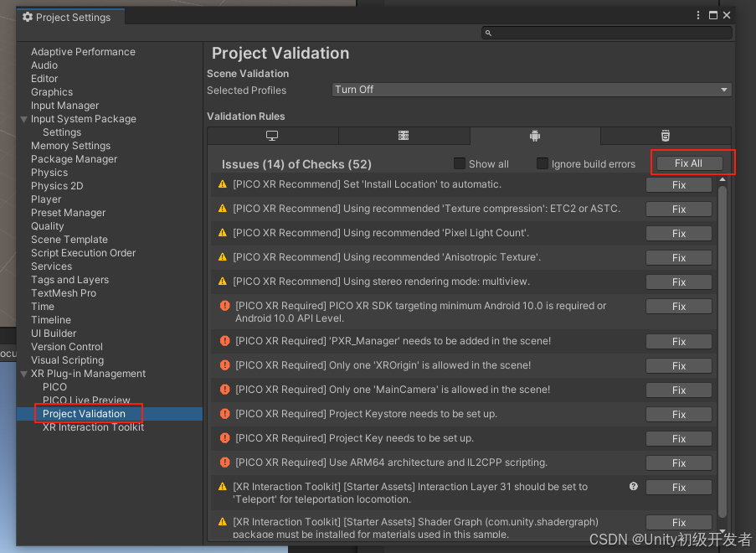Fix the 'Texture compression' ETC2 or ASTC rule
This screenshot has height=553, width=756.
679,209
